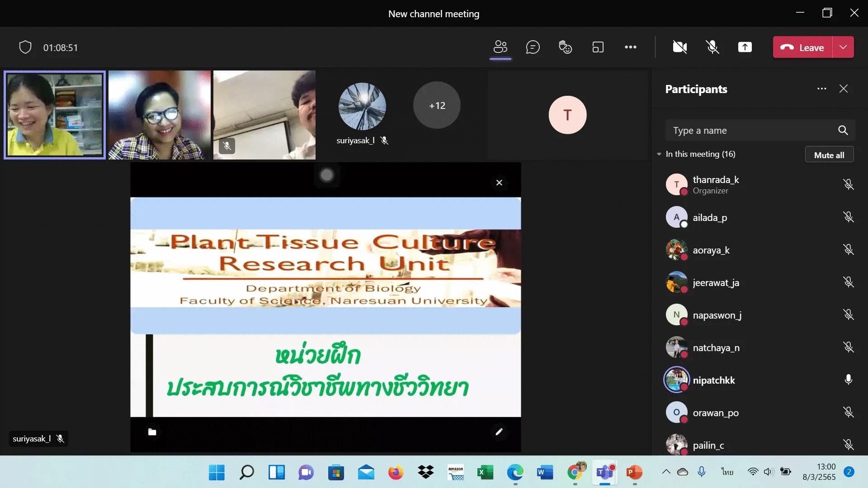Viewport: 868px width, 488px height.
Task: Click the shield meeting security icon
Action: (x=25, y=47)
